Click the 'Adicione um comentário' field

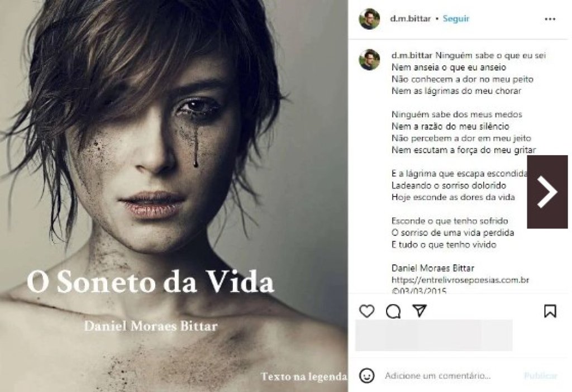coord(437,376)
